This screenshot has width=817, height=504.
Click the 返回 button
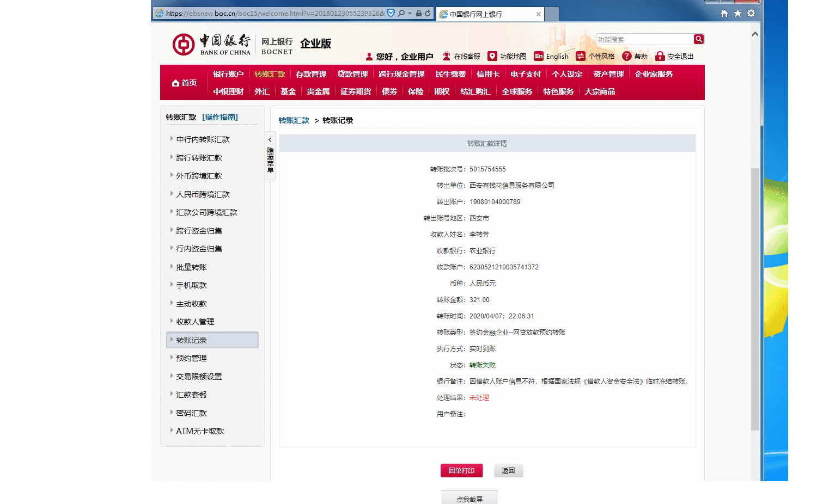pos(508,470)
